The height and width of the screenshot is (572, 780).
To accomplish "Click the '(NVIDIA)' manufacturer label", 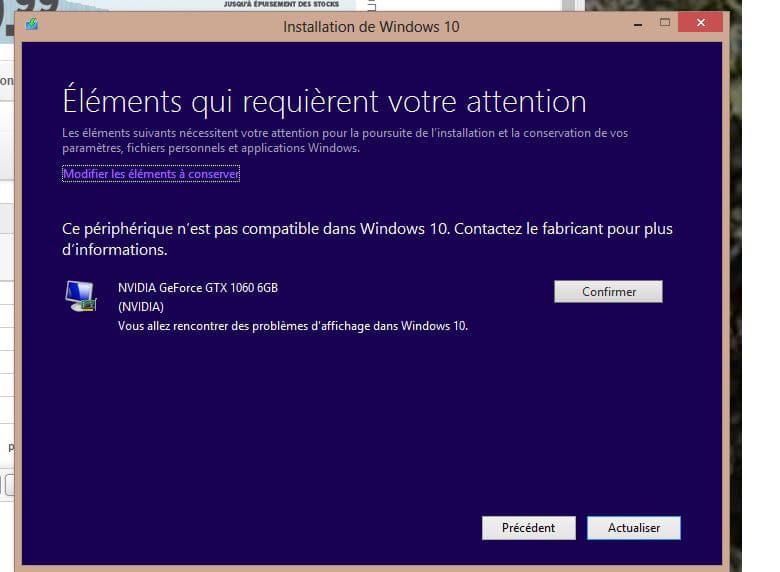I will click(141, 306).
